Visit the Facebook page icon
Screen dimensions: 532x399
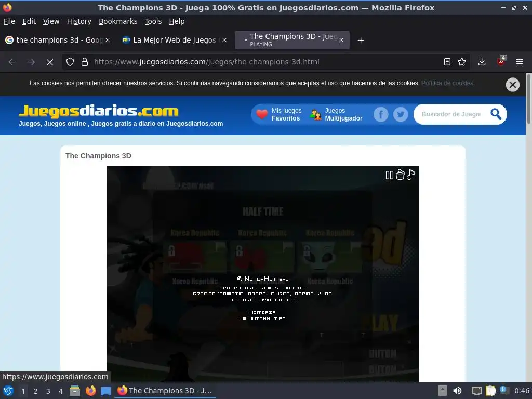pos(381,115)
